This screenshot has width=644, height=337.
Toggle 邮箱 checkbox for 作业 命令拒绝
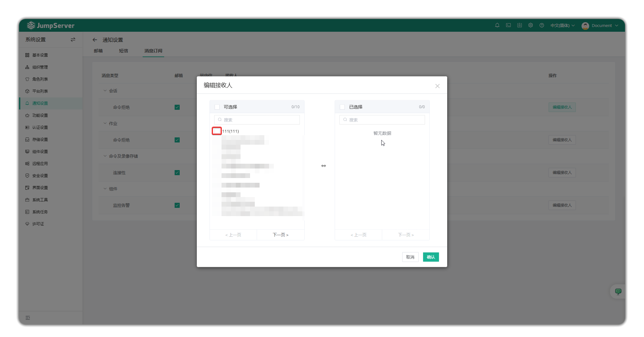pyautogui.click(x=177, y=140)
